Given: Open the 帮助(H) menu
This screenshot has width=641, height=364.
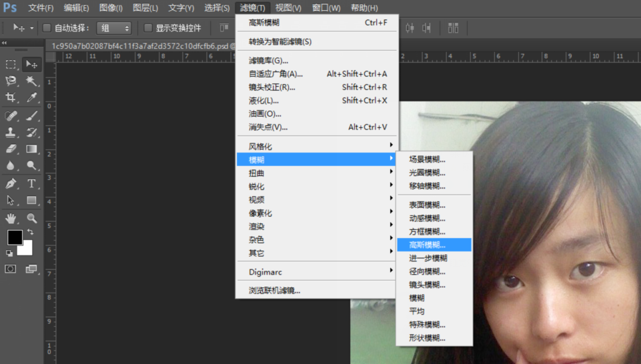Looking at the screenshot, I should (364, 8).
